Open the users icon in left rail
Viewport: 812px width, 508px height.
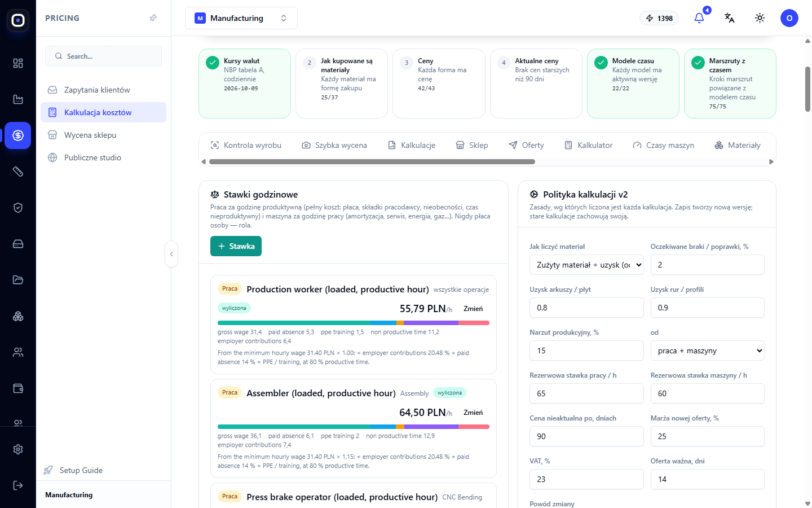18,352
